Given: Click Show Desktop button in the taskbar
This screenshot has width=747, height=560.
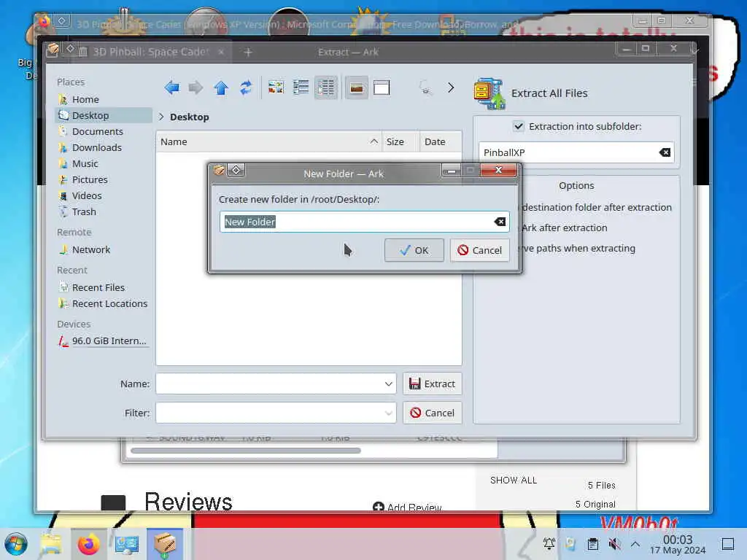Looking at the screenshot, I should pos(728,544).
